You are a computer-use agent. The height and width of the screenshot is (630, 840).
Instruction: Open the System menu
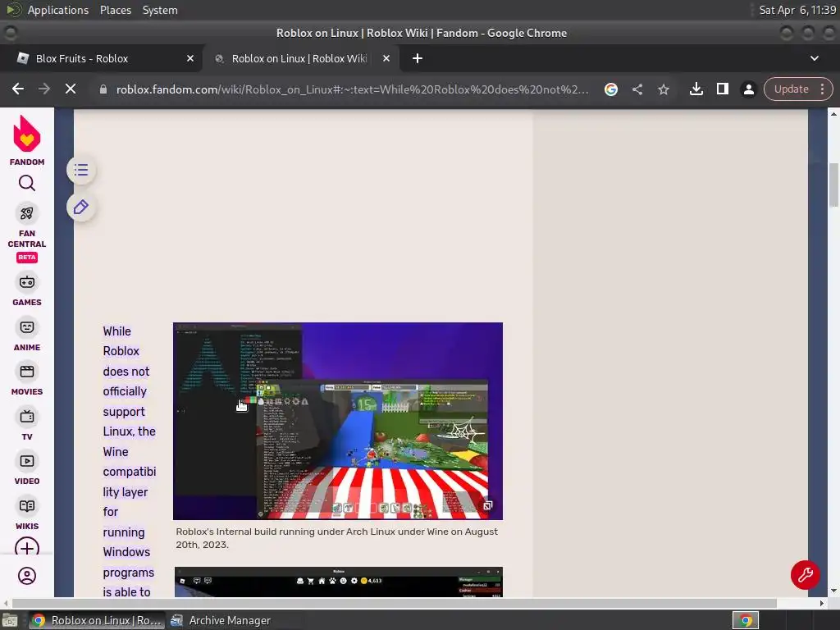[160, 10]
